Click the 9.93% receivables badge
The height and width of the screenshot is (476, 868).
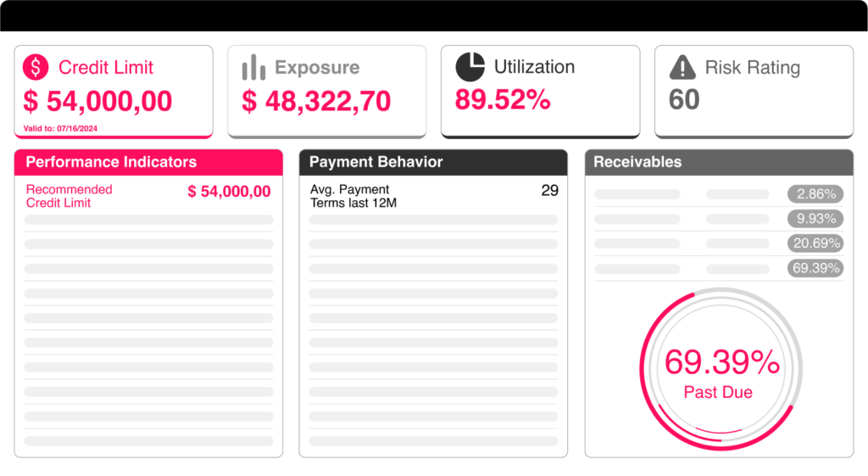(x=816, y=219)
